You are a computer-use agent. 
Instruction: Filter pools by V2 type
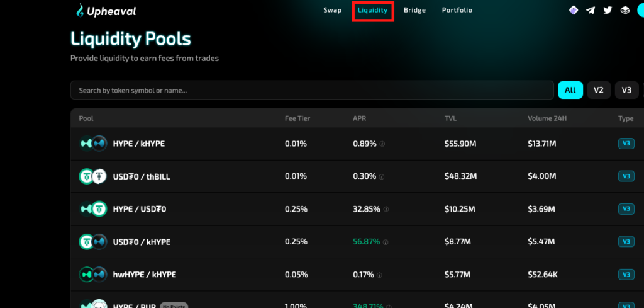click(x=598, y=90)
